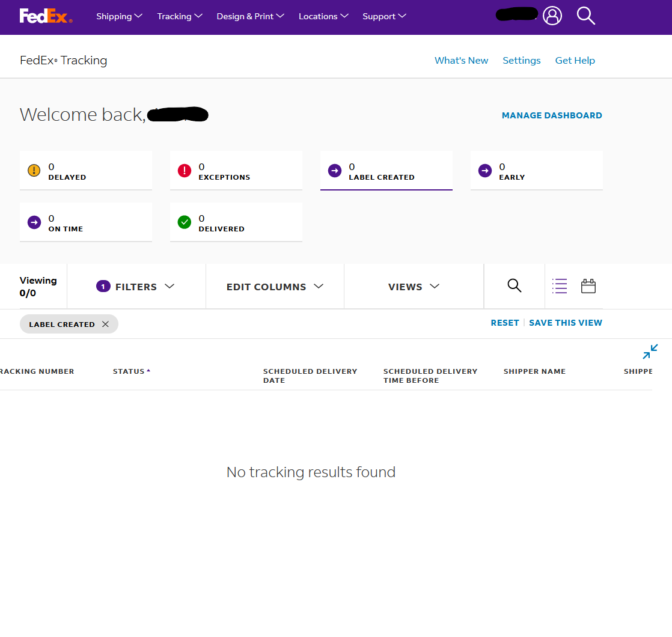This screenshot has width=672, height=637.
Task: Click the search magnifier in the header
Action: click(585, 16)
